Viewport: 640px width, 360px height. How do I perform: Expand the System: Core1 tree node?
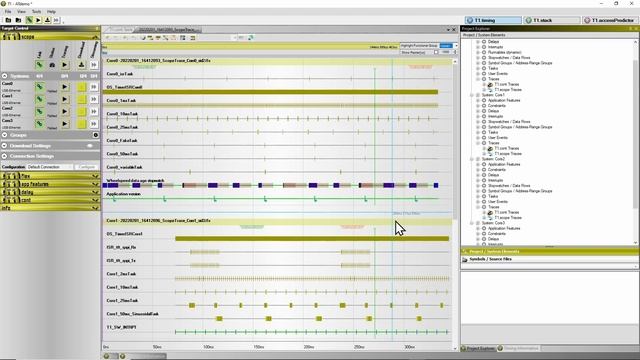[x=472, y=95]
